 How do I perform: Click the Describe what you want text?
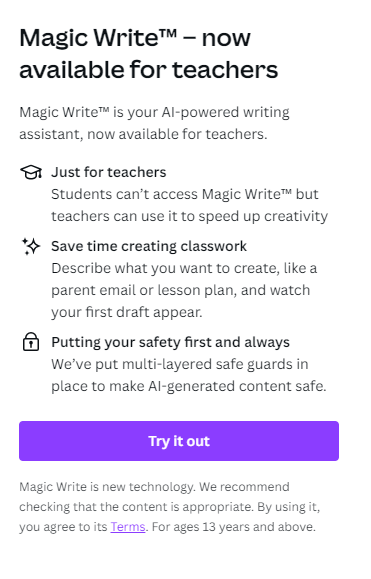(x=184, y=268)
